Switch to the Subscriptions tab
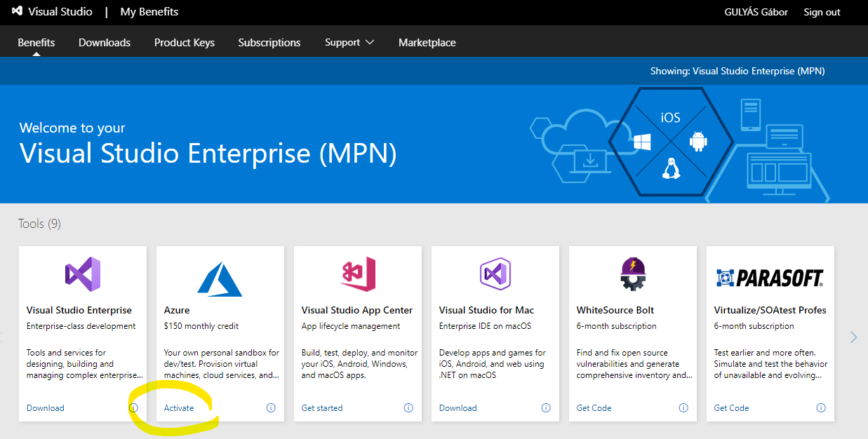The height and width of the screenshot is (439, 868). 269,42
